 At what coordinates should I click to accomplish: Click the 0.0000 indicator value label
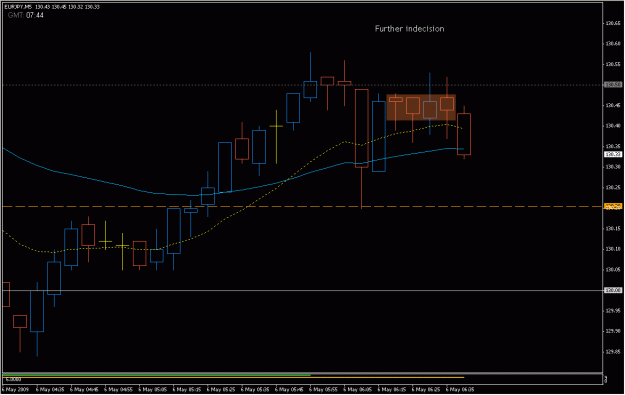click(14, 379)
